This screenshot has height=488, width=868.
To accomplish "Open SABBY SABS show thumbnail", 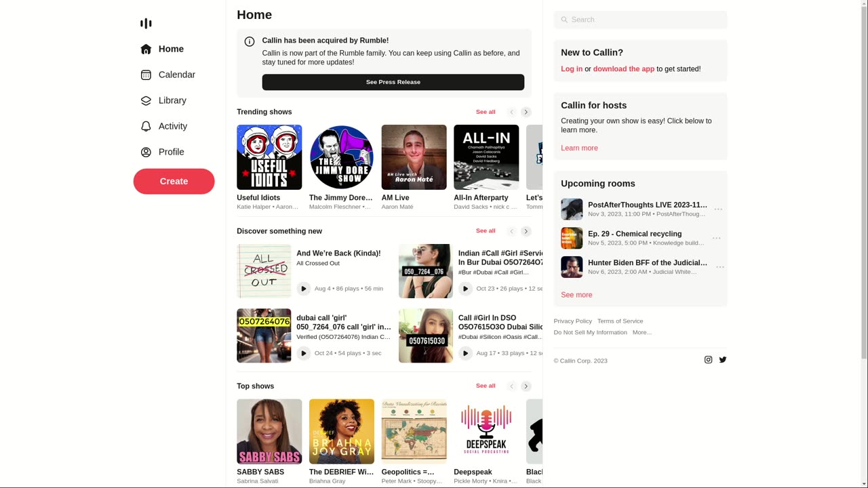I will tap(269, 432).
